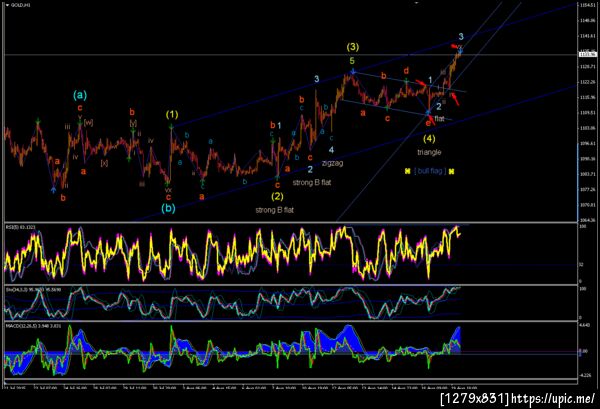Select the 'flat' label beside wave e
600x409 pixels.
click(x=439, y=119)
